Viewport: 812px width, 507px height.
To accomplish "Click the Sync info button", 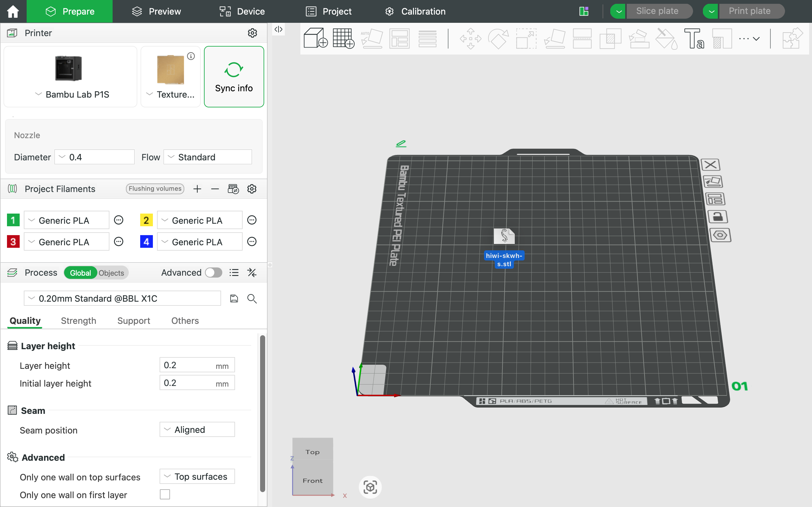I will pos(234,77).
